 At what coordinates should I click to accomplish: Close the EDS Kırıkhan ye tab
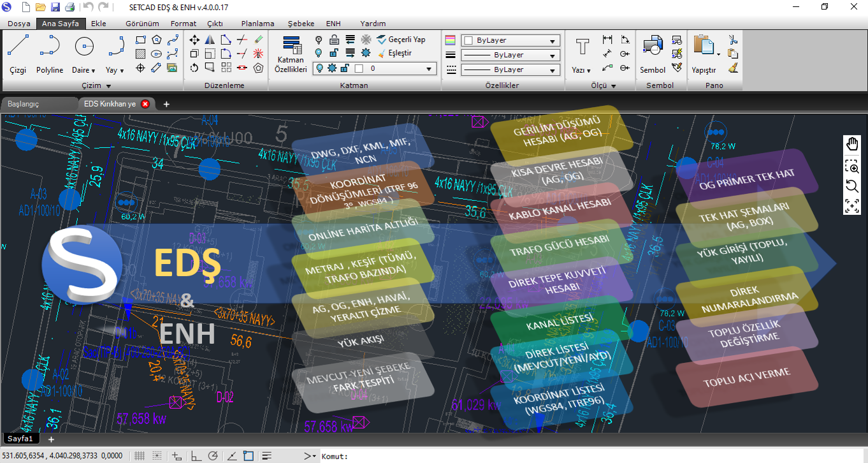pos(145,103)
